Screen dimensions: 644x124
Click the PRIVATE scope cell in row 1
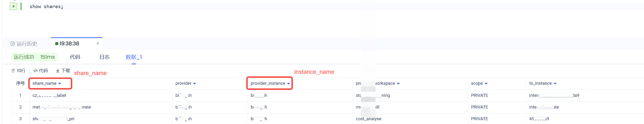(x=479, y=95)
